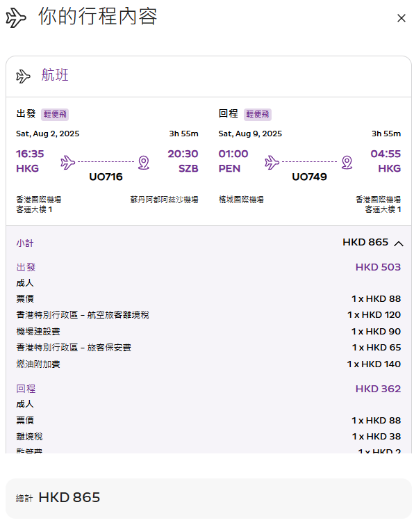Image resolution: width=414 pixels, height=532 pixels.
Task: Click the 1 x HKD 140 amount
Action: coord(374,364)
